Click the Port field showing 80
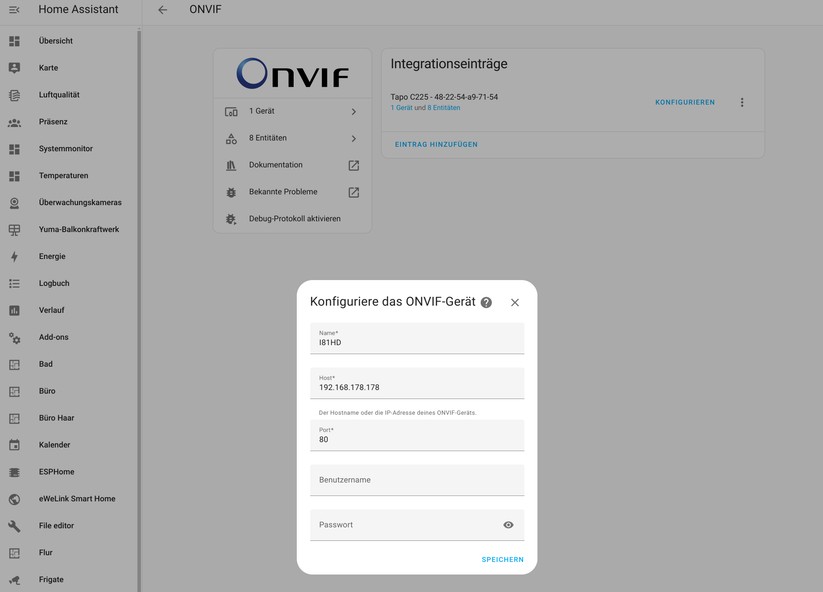 click(417, 435)
